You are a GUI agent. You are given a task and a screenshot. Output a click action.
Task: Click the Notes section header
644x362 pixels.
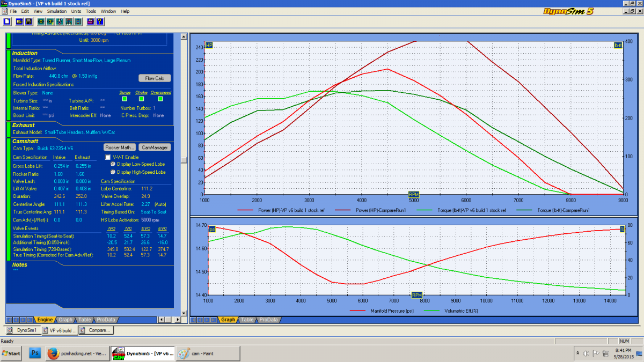tap(20, 264)
